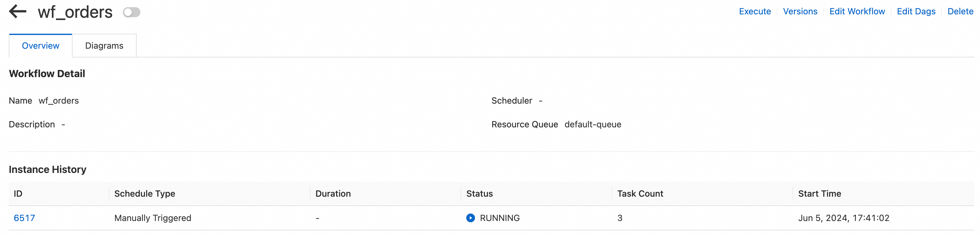Click the Delete link
This screenshot has width=980, height=236.
click(x=960, y=12)
